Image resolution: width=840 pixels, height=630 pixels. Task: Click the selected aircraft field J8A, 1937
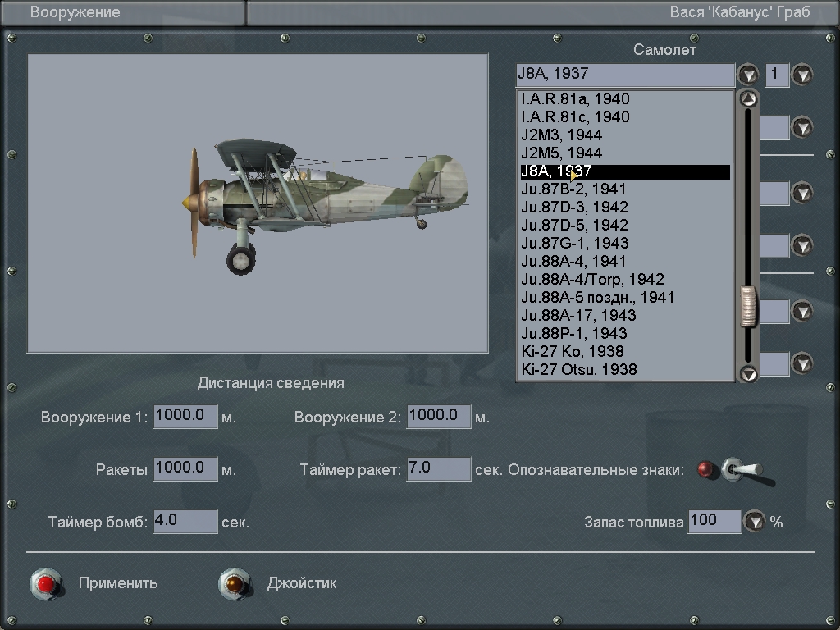(625, 75)
